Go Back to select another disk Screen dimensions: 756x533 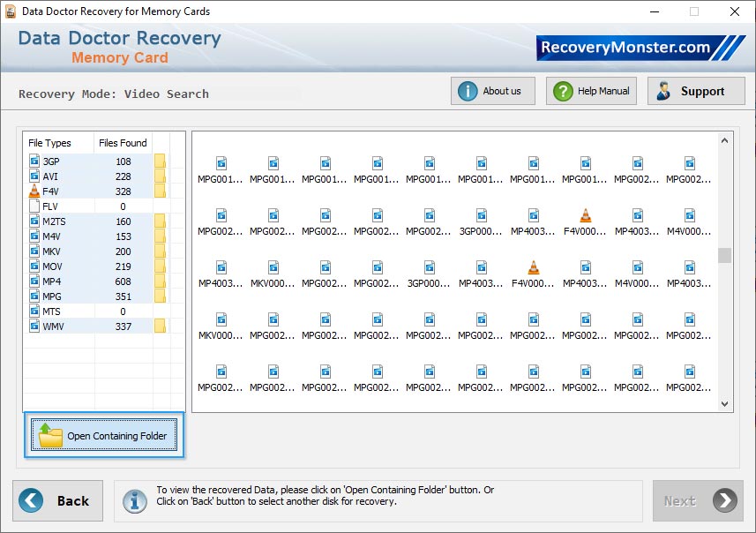tap(57, 500)
